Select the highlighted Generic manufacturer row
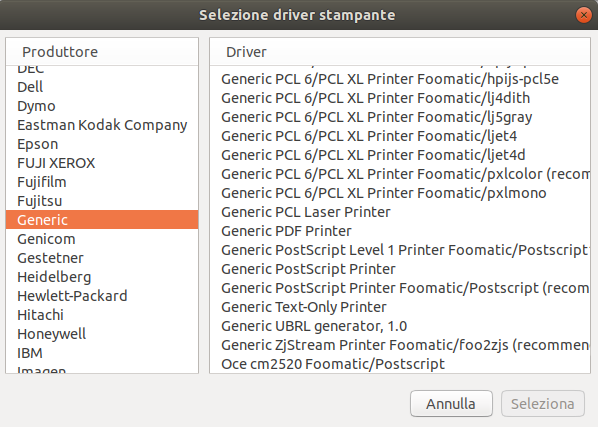 point(102,220)
